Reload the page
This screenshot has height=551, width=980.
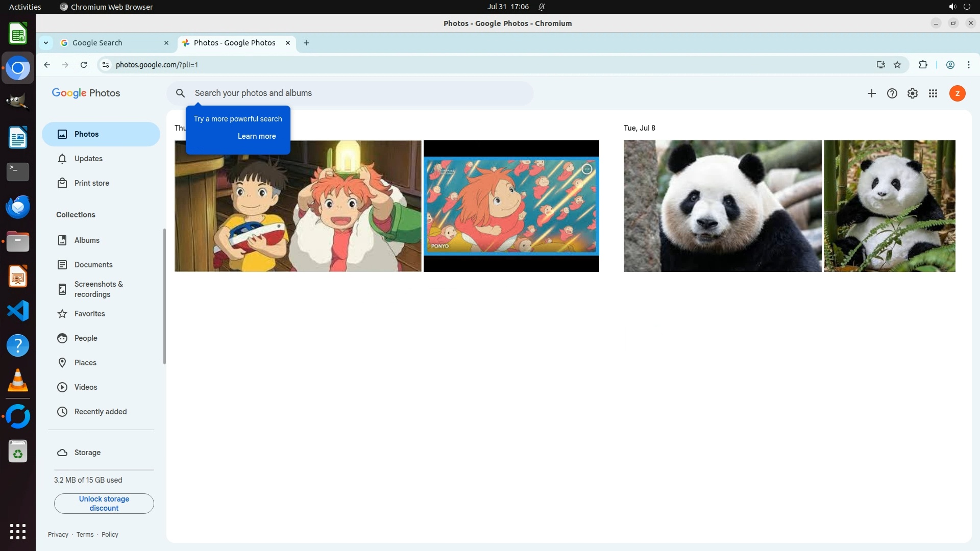coord(84,65)
